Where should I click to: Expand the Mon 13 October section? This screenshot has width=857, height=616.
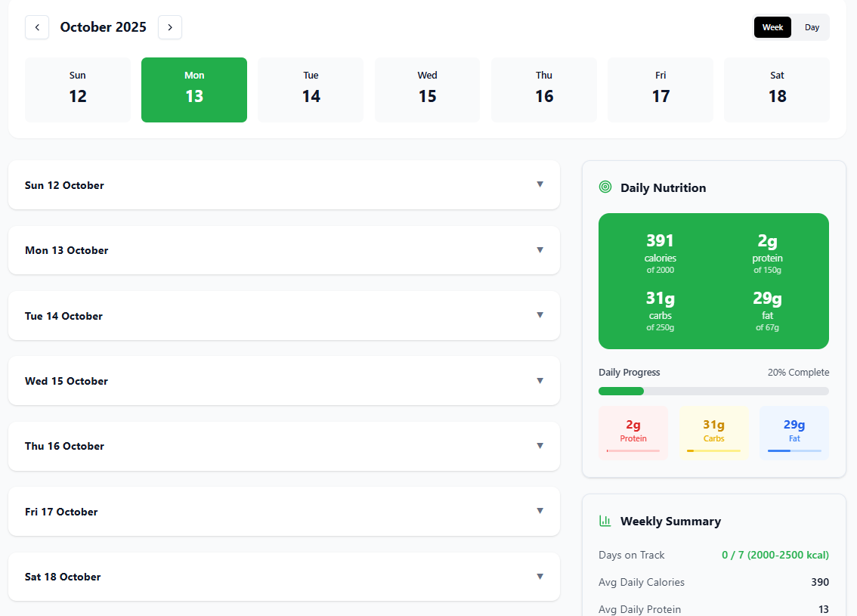point(540,250)
